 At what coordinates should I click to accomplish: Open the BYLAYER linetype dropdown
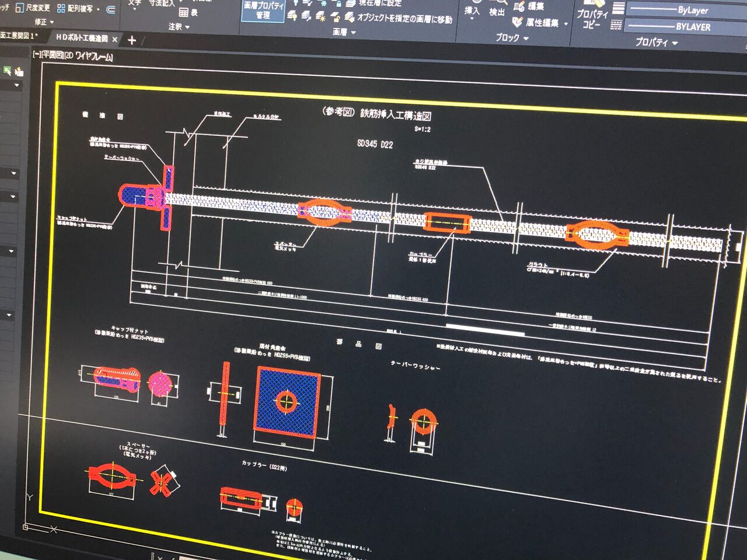(x=685, y=27)
